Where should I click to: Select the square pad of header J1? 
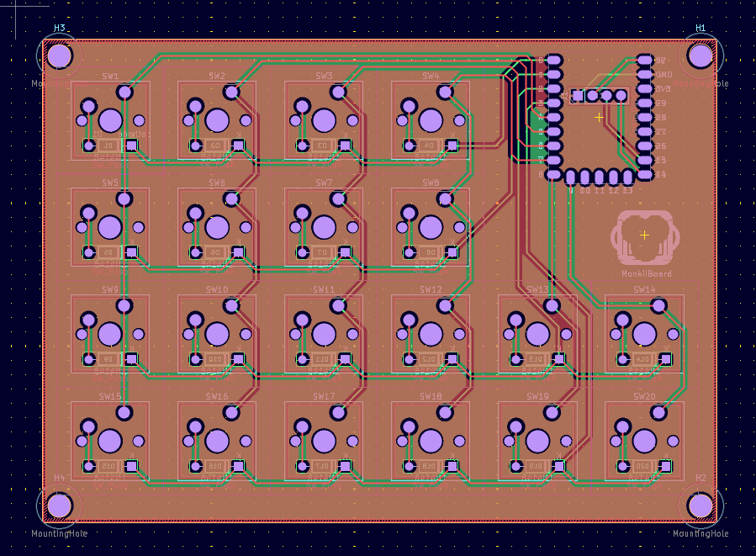[x=578, y=96]
